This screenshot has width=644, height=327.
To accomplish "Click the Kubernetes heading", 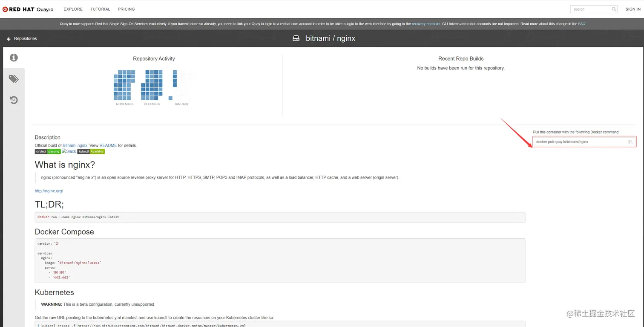I will pyautogui.click(x=55, y=292).
